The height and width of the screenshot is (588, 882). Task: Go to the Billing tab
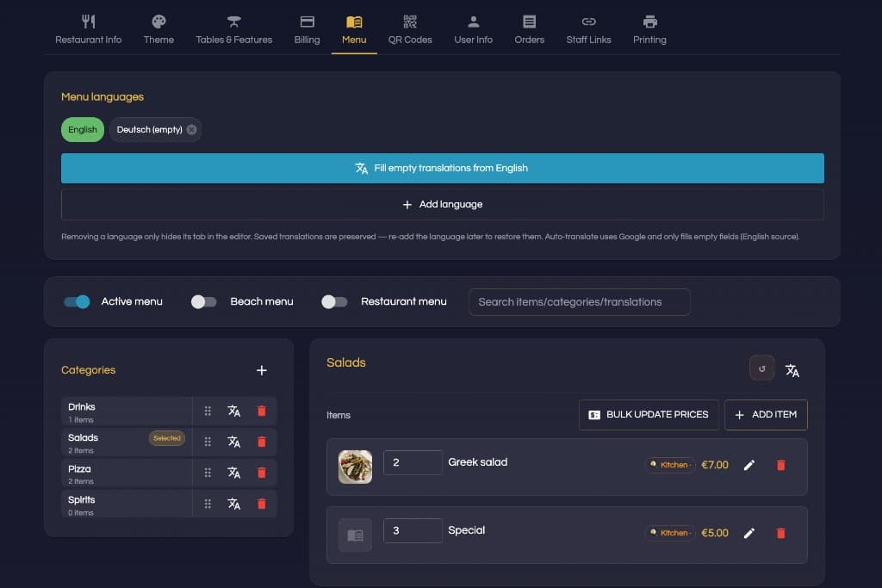point(307,30)
